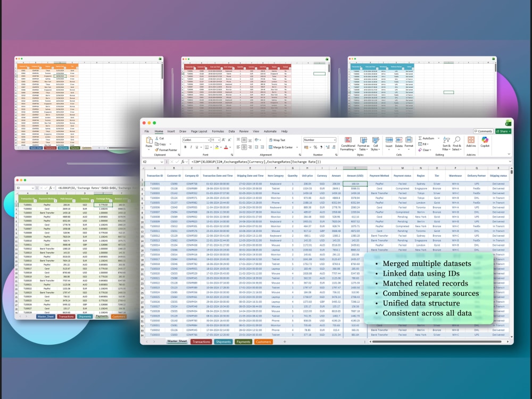The width and height of the screenshot is (532, 399).
Task: Click the green Share button
Action: [503, 131]
